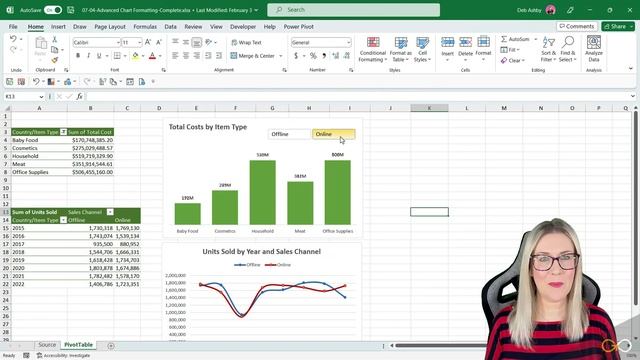Open the Power Pivot tab
Viewport: 640px width, 360px height.
coord(299,27)
